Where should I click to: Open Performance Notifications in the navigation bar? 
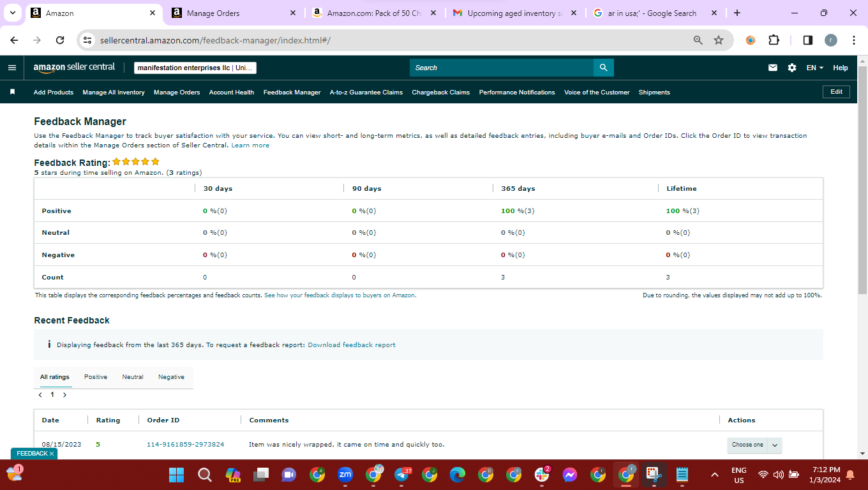pyautogui.click(x=517, y=93)
